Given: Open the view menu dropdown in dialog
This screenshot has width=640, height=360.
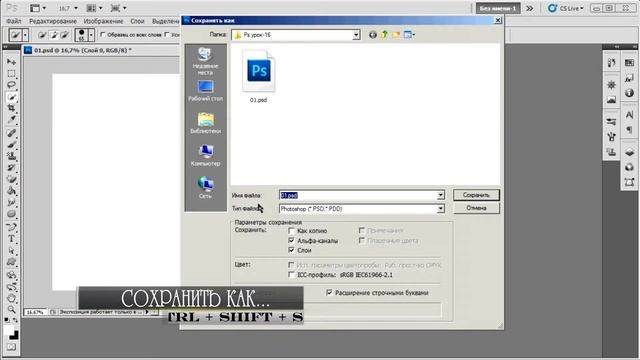Looking at the screenshot, I should (409, 35).
